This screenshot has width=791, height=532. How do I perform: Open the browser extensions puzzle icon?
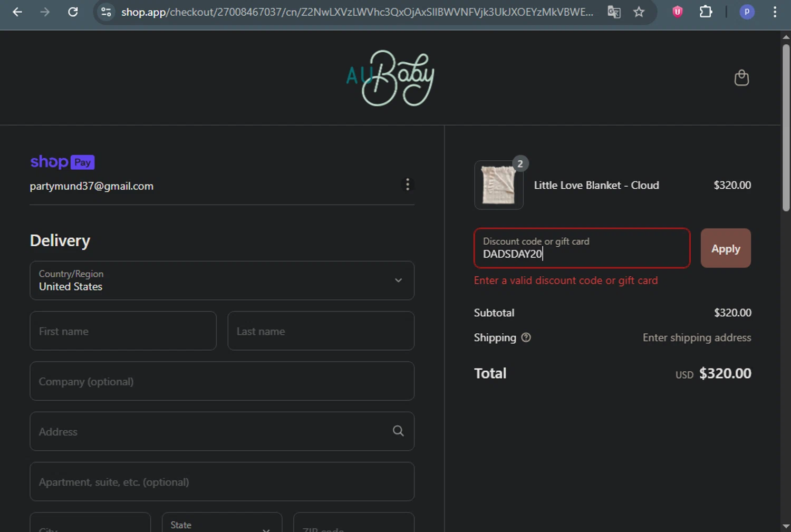pos(706,12)
